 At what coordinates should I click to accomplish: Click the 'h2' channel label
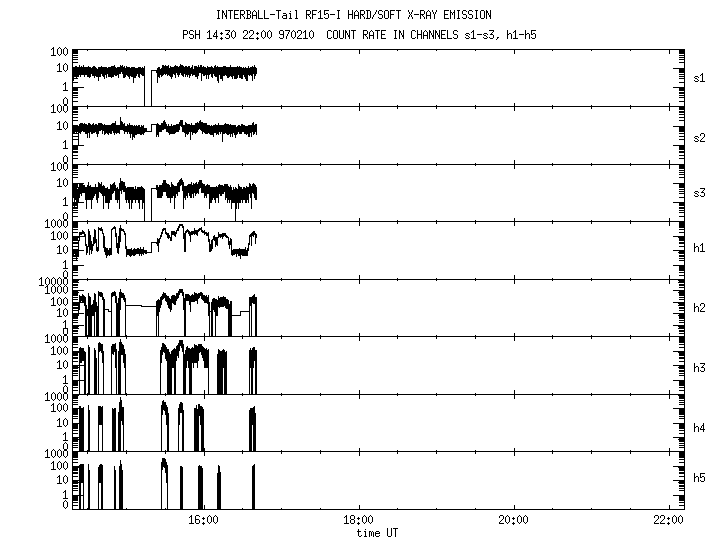(x=699, y=308)
